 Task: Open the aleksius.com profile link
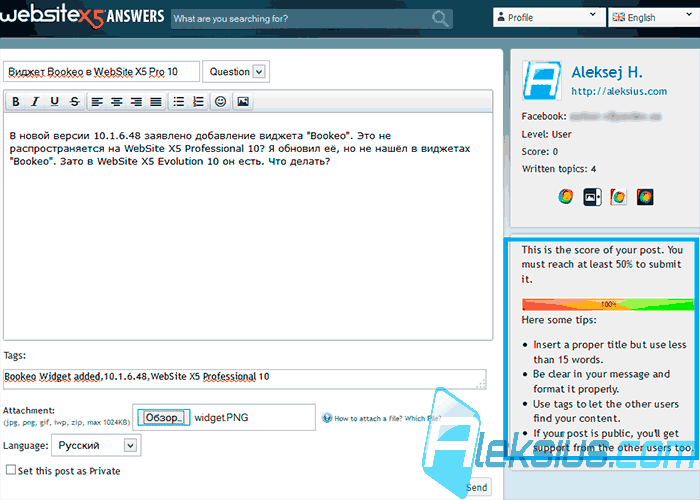point(619,92)
